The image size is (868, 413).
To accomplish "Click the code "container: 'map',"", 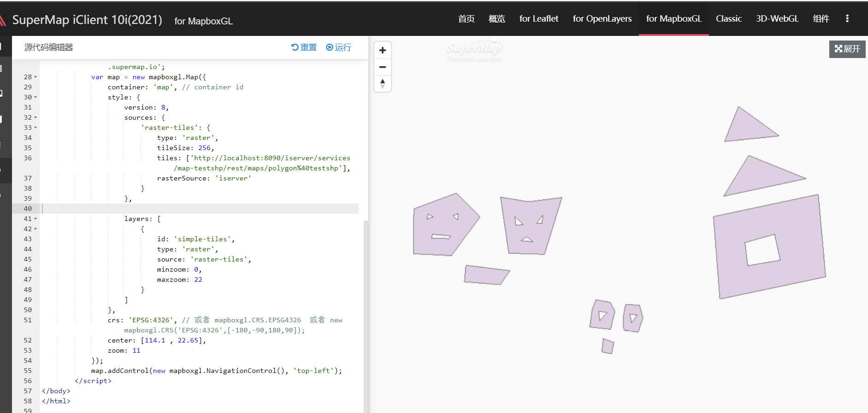I will click(x=142, y=87).
